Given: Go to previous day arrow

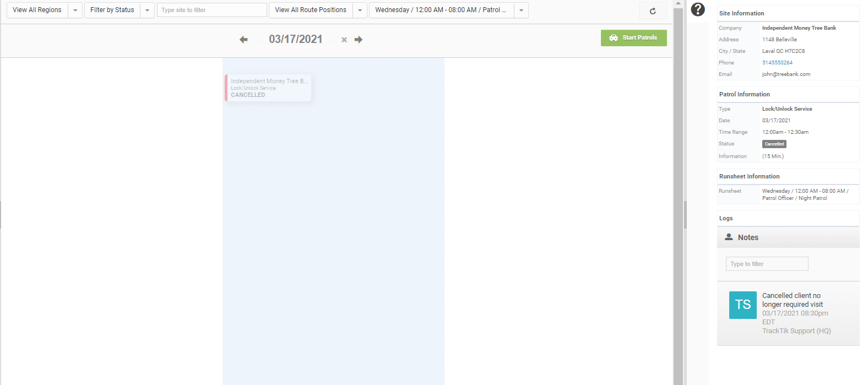Looking at the screenshot, I should [243, 40].
